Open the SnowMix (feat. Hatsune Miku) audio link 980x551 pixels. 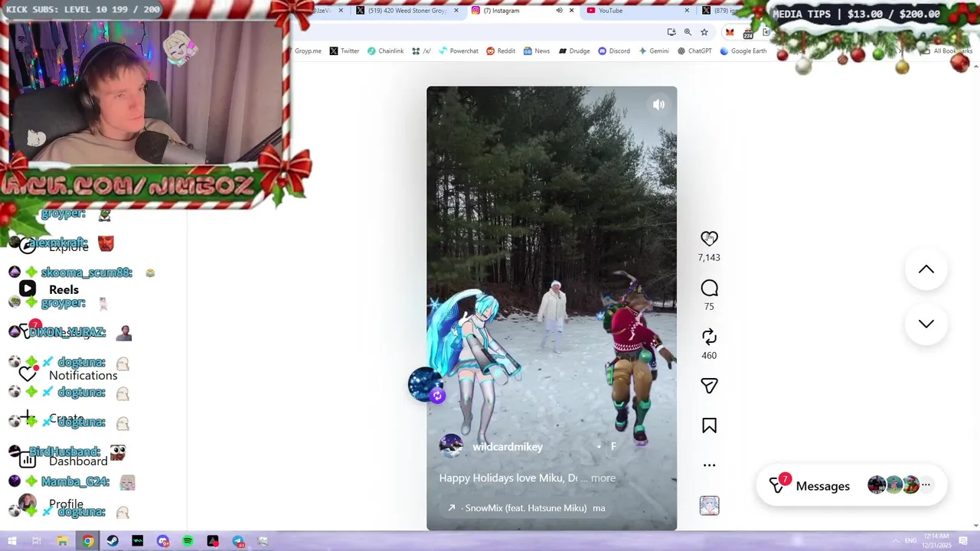(x=526, y=508)
